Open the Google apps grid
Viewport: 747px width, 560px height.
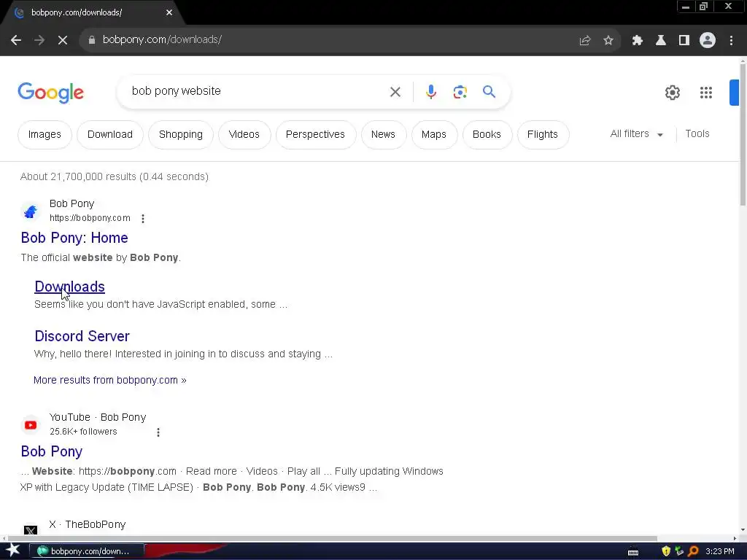(706, 93)
